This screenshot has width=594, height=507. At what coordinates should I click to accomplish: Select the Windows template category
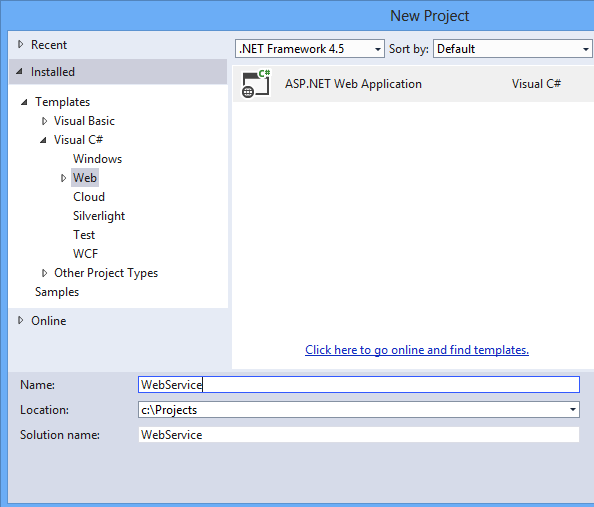(97, 159)
